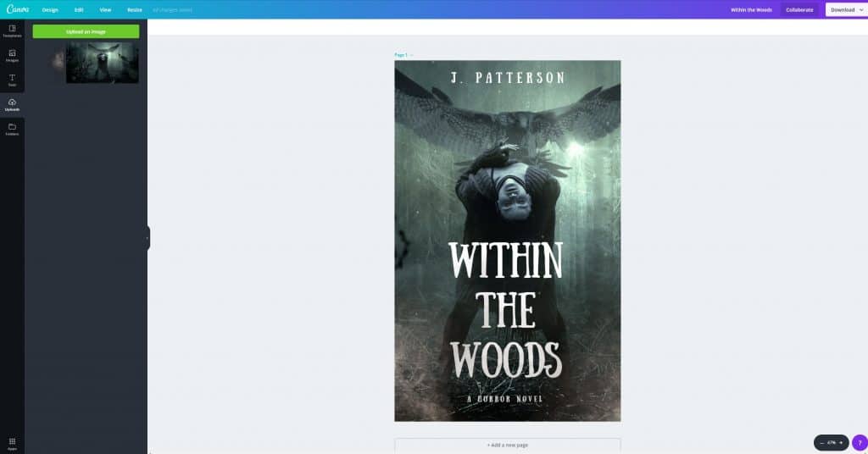Open the Apps grid icon
This screenshot has width=868, height=454.
point(12,444)
